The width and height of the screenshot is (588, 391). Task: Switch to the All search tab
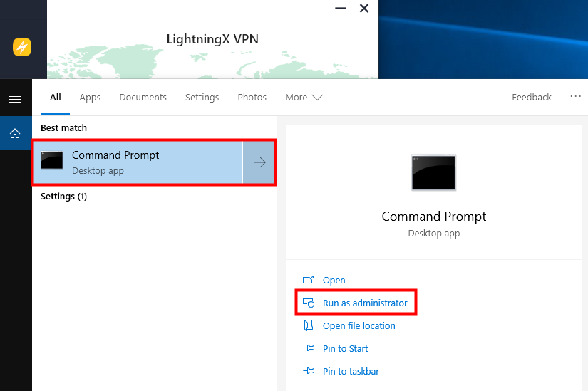(x=56, y=98)
